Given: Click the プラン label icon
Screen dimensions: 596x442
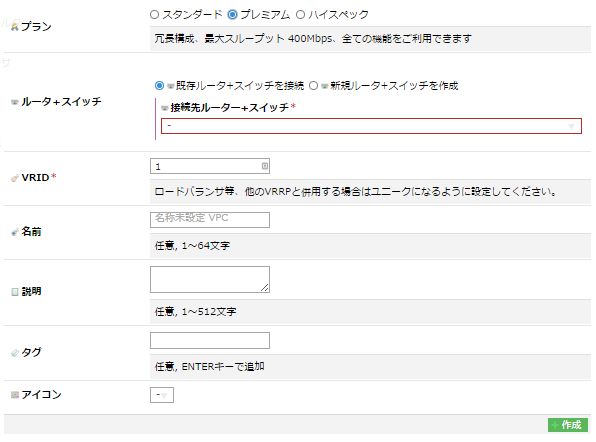Looking at the screenshot, I should click(14, 27).
